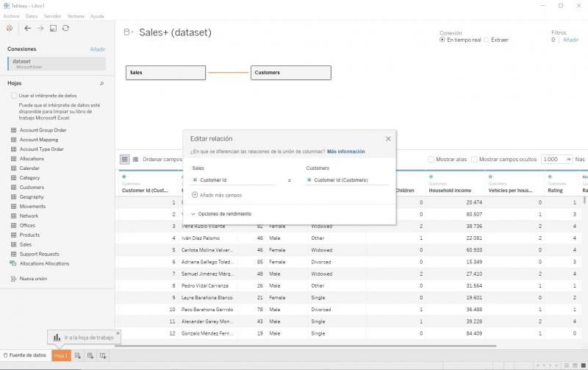Search sheets with the magnifier icon
Viewport: 588px width, 370px height.
pos(101,83)
